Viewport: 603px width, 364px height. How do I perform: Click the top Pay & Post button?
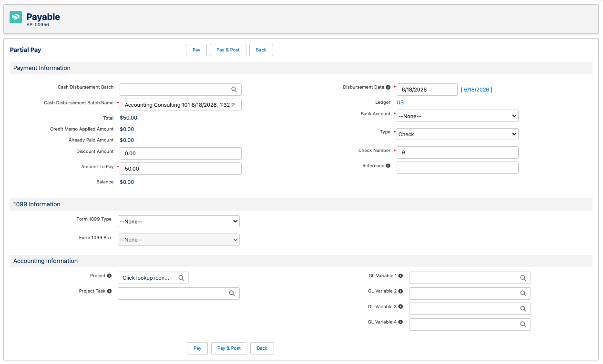228,50
